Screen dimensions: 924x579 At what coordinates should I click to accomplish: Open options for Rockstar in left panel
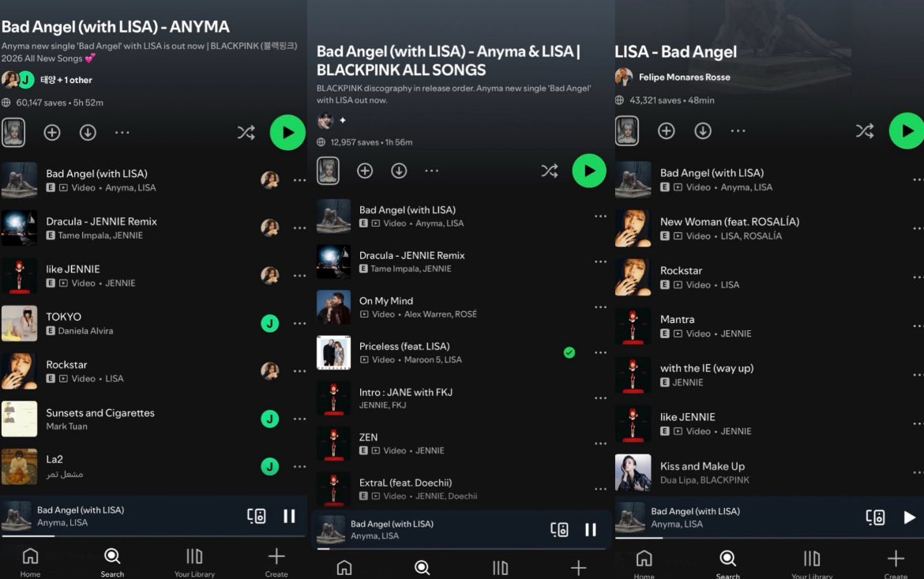click(299, 371)
